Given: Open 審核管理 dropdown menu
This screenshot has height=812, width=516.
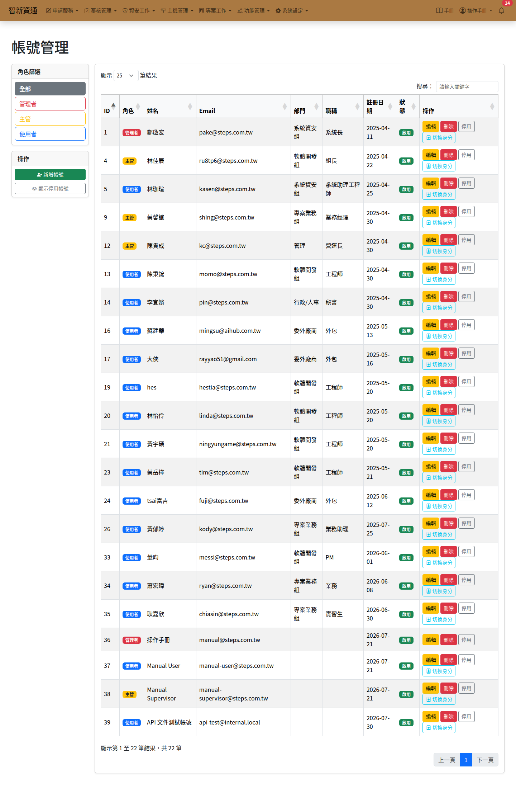Looking at the screenshot, I should pos(101,11).
